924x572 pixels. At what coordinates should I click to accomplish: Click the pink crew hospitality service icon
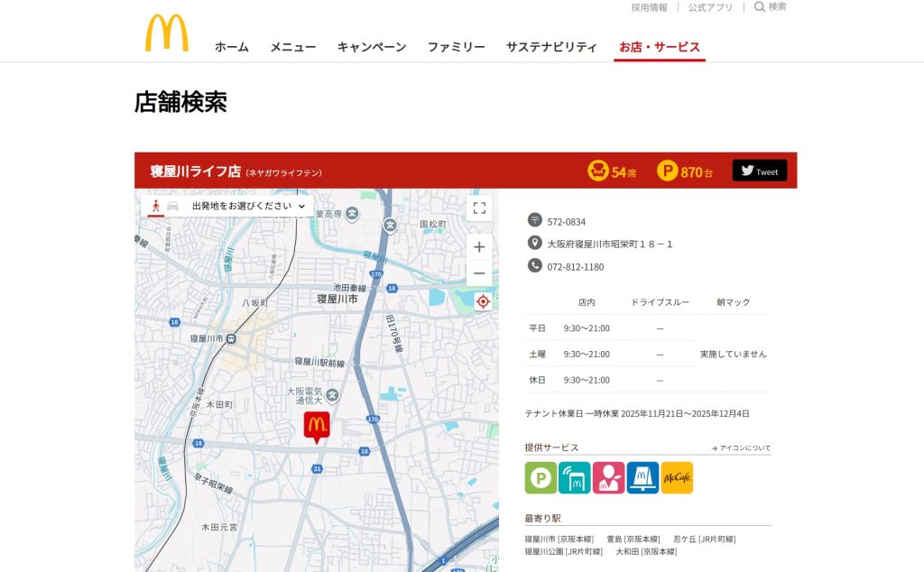pos(608,478)
